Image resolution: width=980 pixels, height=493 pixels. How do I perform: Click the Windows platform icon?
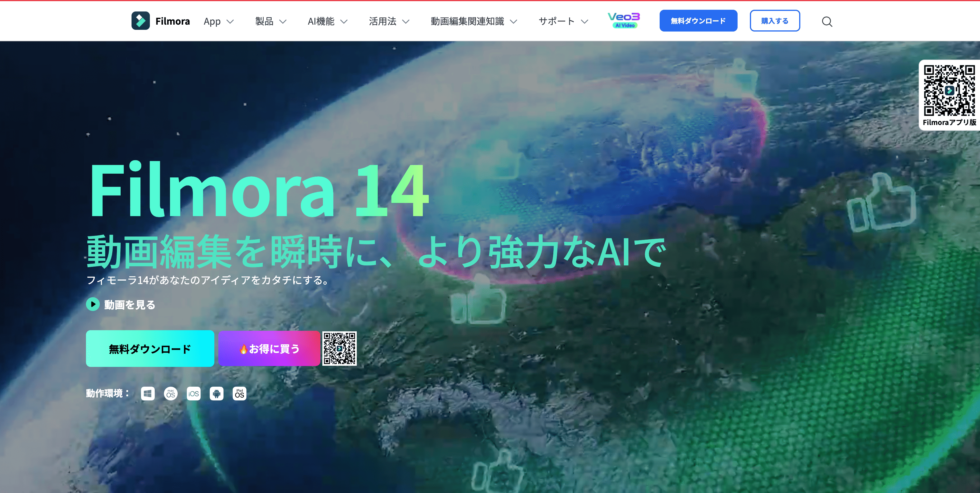pos(148,394)
